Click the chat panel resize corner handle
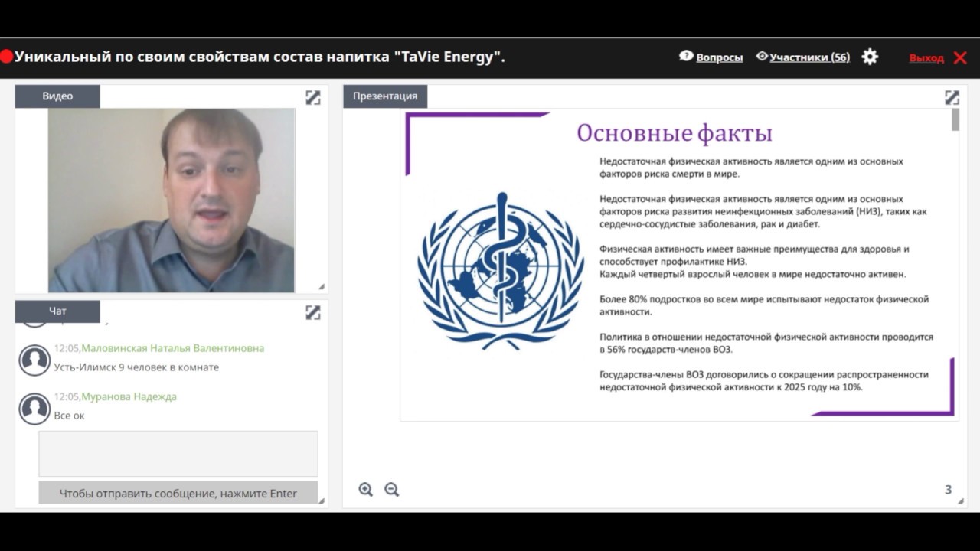980x551 pixels. click(322, 500)
